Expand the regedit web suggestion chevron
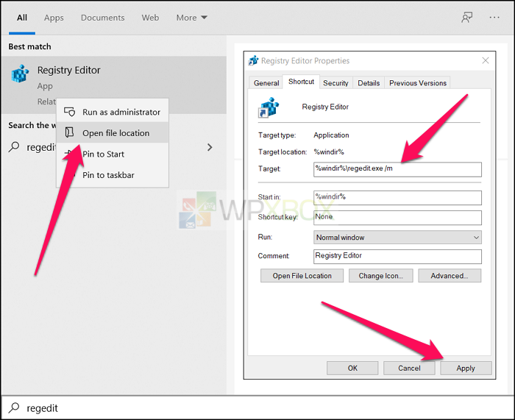 click(210, 147)
